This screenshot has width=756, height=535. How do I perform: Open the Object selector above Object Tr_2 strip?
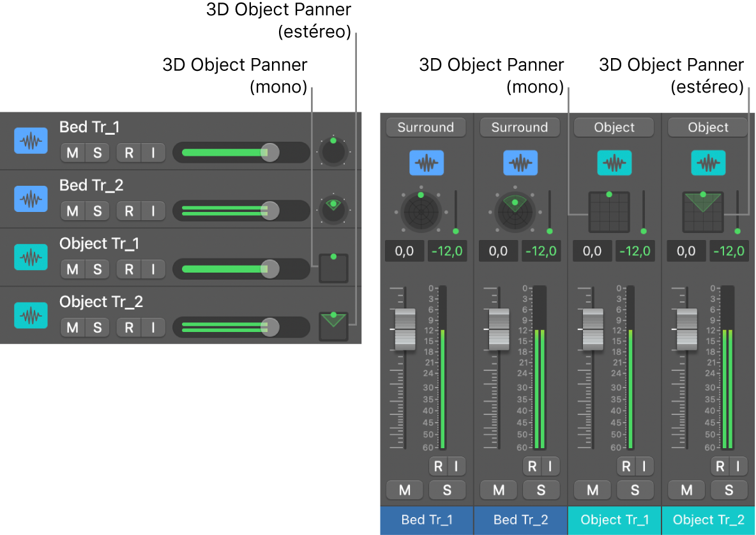click(x=707, y=127)
